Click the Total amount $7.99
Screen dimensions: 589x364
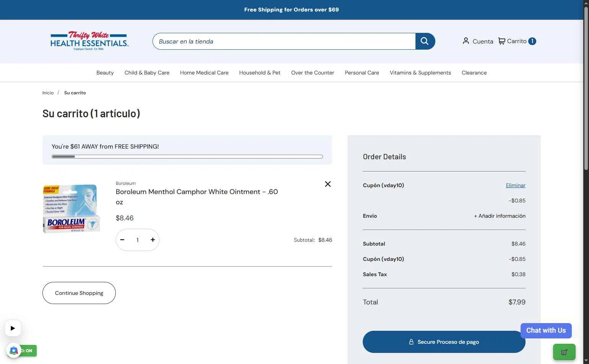click(517, 302)
